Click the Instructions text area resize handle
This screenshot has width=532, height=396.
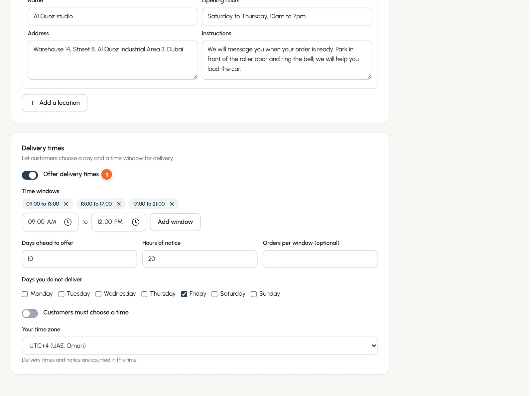click(369, 77)
